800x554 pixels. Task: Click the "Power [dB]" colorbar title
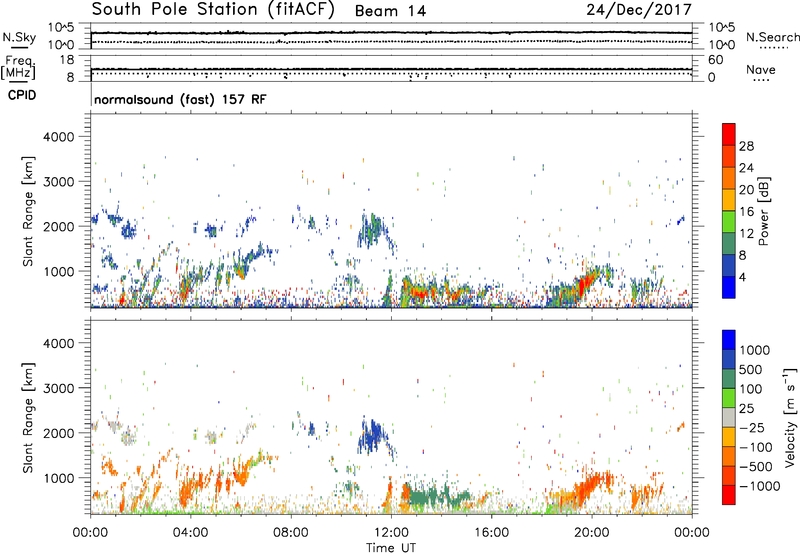tap(764, 211)
